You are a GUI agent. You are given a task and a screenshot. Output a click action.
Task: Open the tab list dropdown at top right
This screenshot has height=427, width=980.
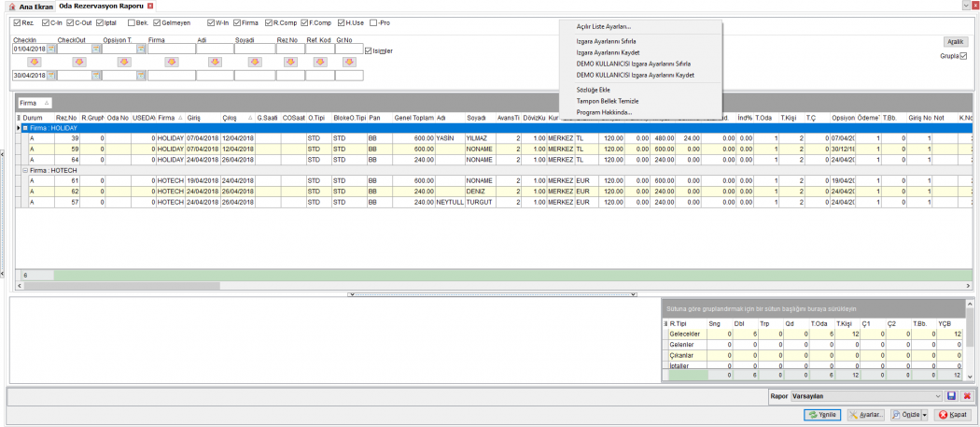click(x=966, y=5)
